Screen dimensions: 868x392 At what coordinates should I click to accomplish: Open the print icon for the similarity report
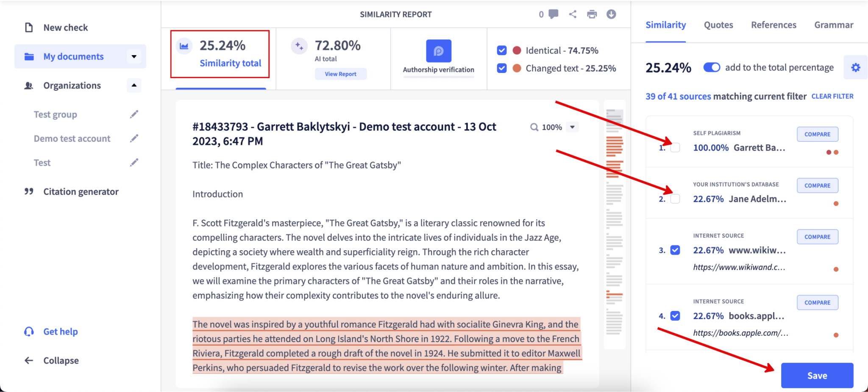(x=592, y=14)
